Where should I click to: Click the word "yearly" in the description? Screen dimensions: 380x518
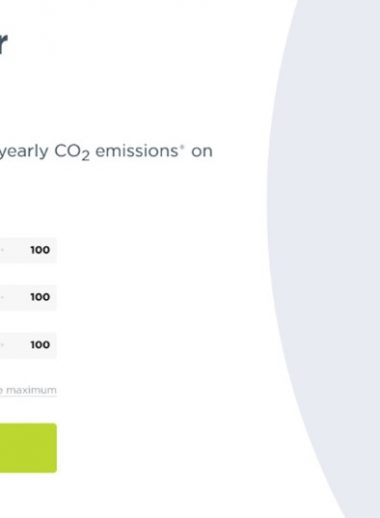pos(24,152)
